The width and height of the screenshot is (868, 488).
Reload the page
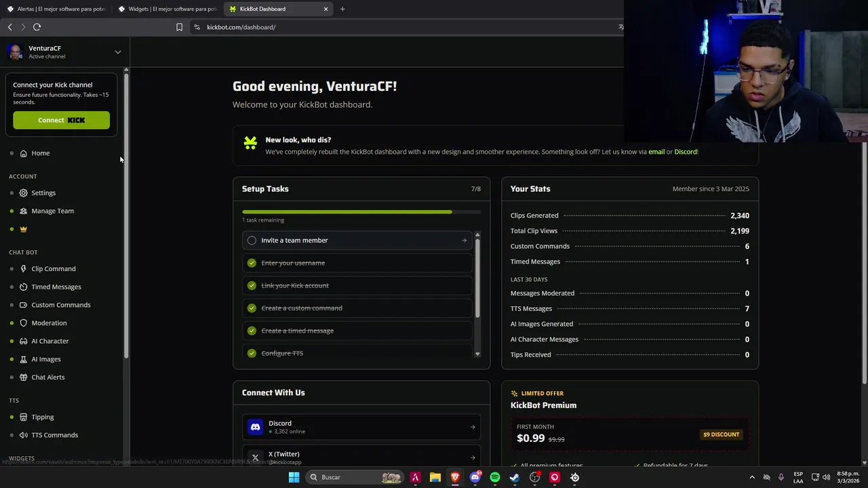tap(37, 27)
